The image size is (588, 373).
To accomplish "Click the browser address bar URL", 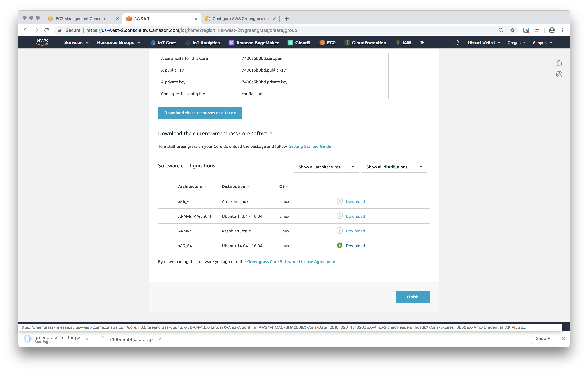I will click(191, 30).
